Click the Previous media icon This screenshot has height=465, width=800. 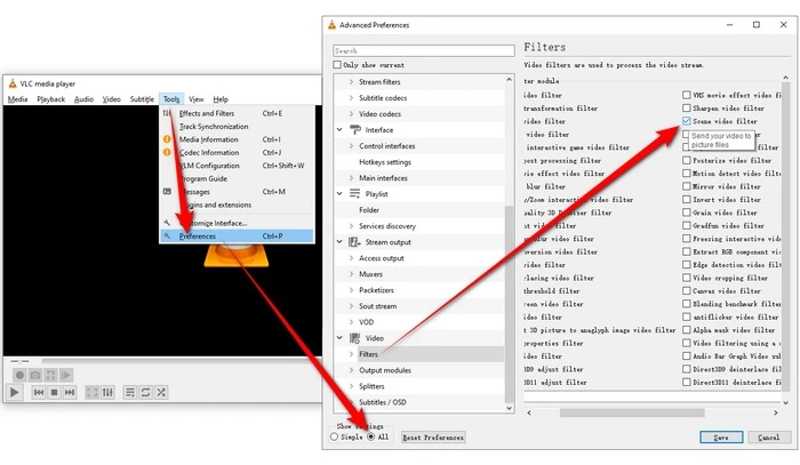[39, 392]
